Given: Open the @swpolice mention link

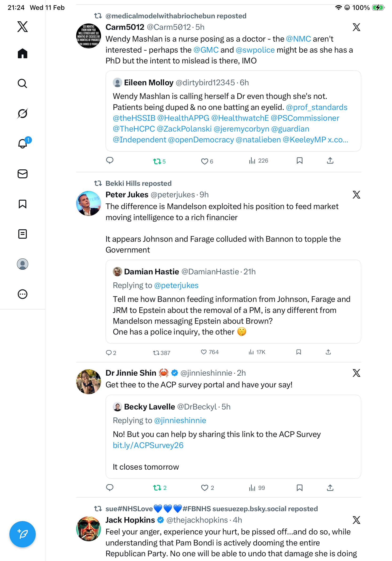Looking at the screenshot, I should (x=255, y=50).
